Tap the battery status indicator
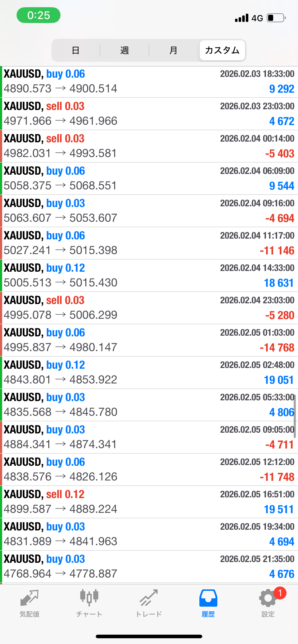298x644 pixels. pyautogui.click(x=276, y=18)
